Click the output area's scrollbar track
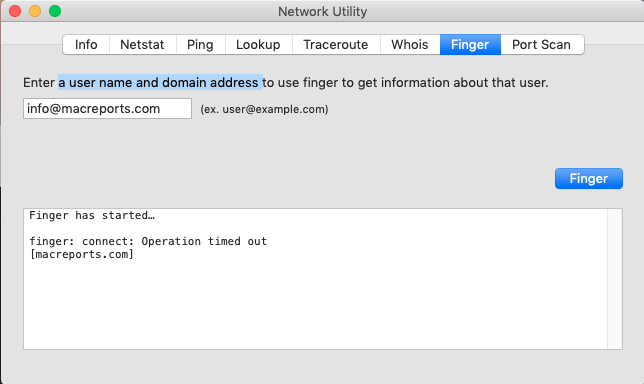This screenshot has height=384, width=644. coord(615,279)
